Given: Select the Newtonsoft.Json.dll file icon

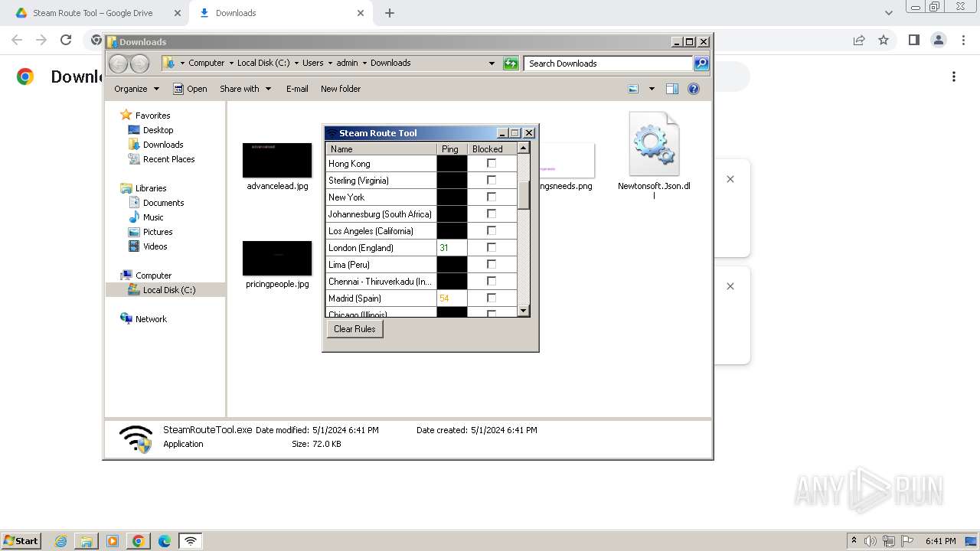Looking at the screenshot, I should coord(654,145).
